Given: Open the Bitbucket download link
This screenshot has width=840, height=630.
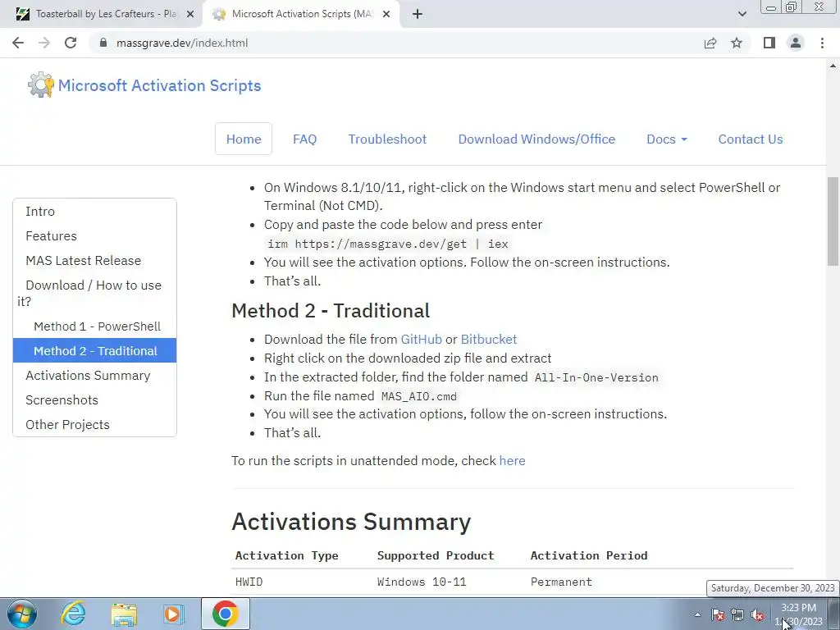Looking at the screenshot, I should [489, 340].
